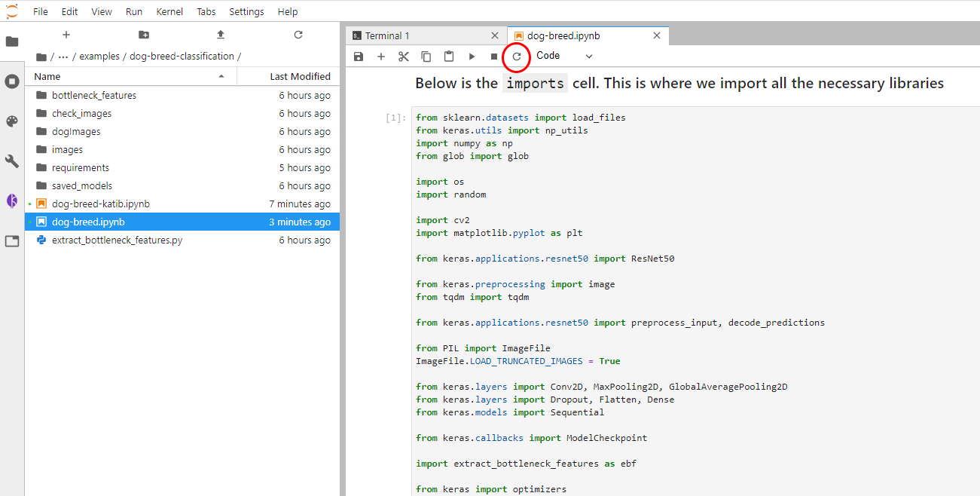This screenshot has height=496, width=980.
Task: Open the running terminals and kernels sidebar
Action: click(x=12, y=81)
